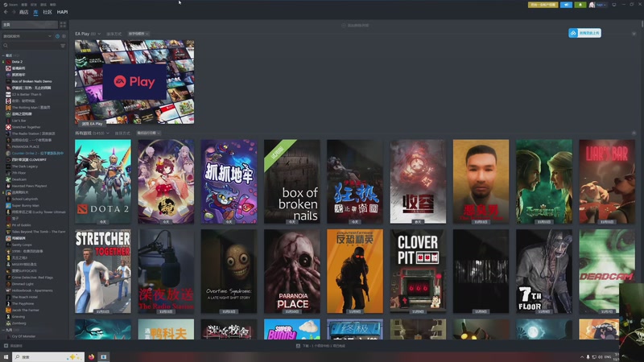Select Dota 2 in the sidebar list
Viewport: 644px width, 362px height.
click(17, 62)
